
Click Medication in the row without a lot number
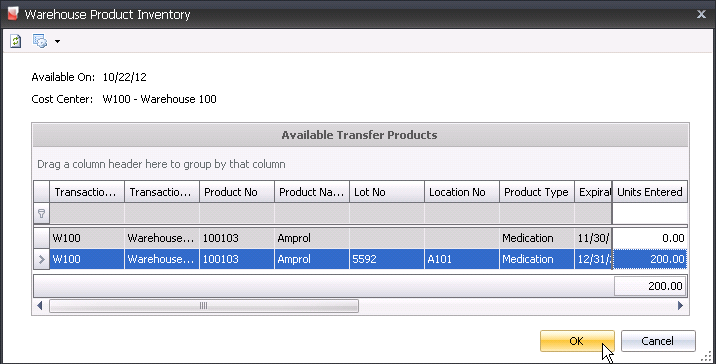point(537,238)
